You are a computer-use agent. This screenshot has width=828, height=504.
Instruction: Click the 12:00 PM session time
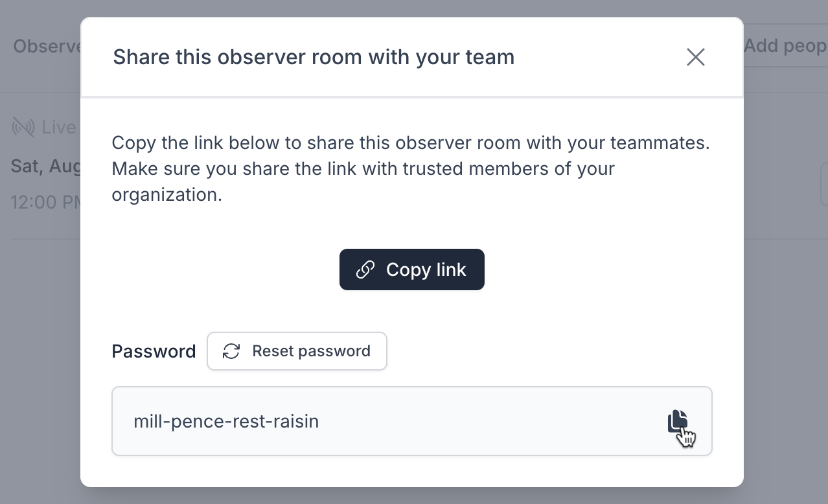click(44, 202)
